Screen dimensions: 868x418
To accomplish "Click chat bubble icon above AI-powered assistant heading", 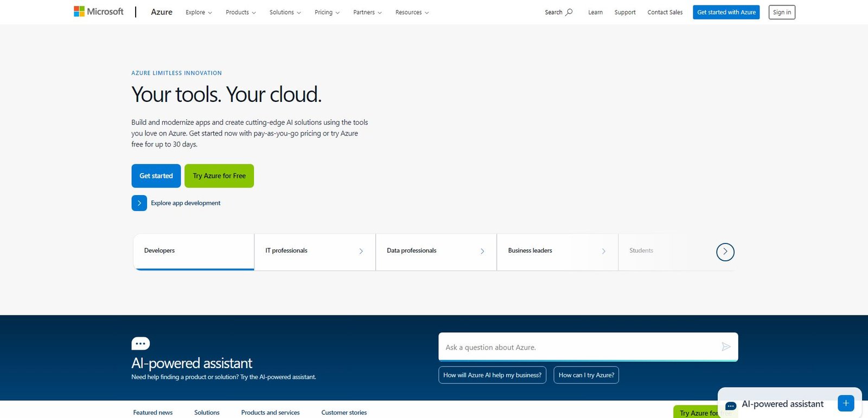I will [x=141, y=344].
